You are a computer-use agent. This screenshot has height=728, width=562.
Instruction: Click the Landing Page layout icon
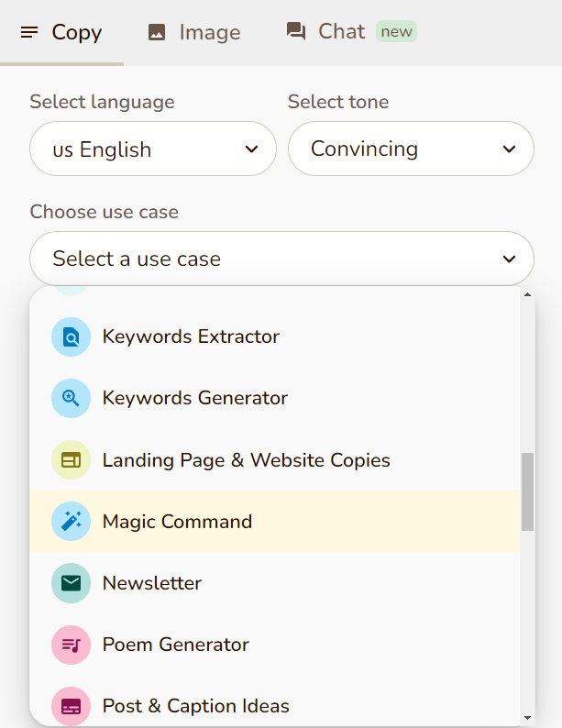pos(71,460)
